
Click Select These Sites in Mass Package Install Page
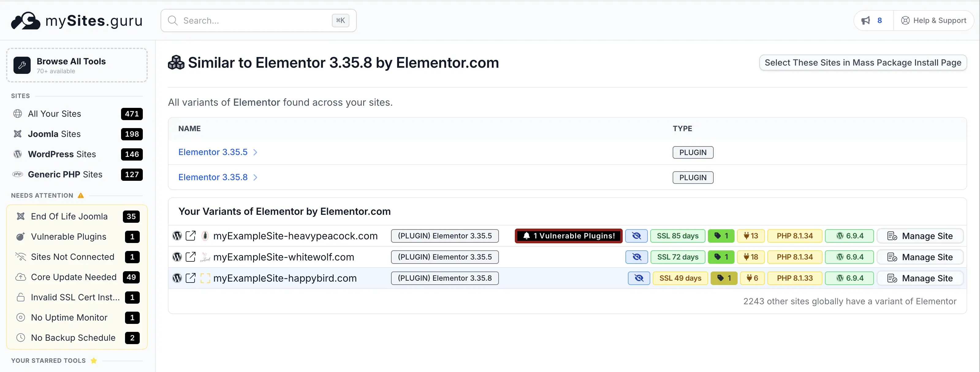[862, 63]
